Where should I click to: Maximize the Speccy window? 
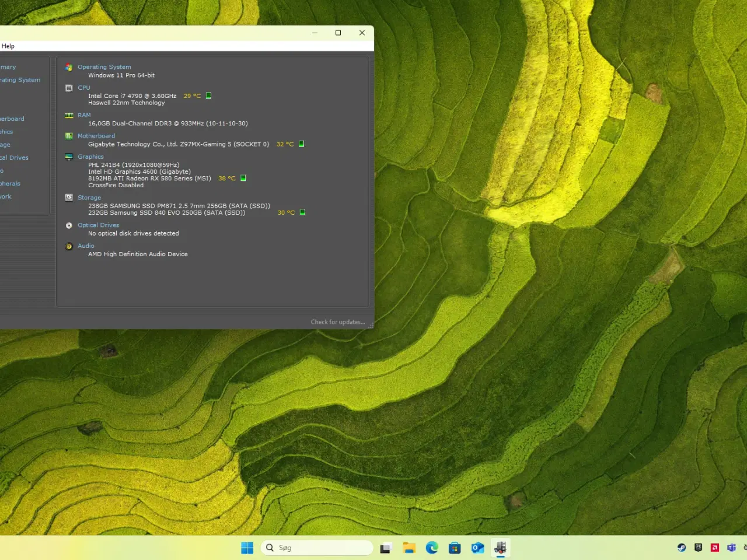pos(338,33)
